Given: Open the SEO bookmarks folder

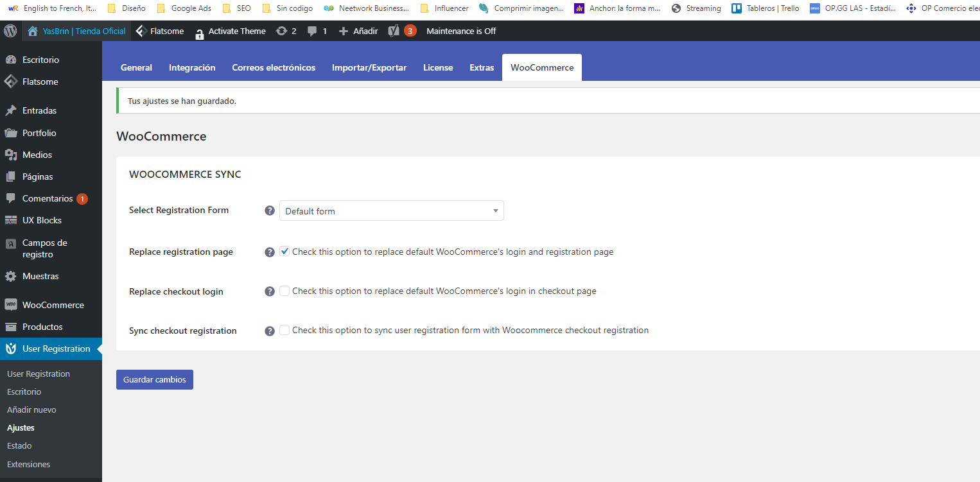Looking at the screenshot, I should coord(236,8).
